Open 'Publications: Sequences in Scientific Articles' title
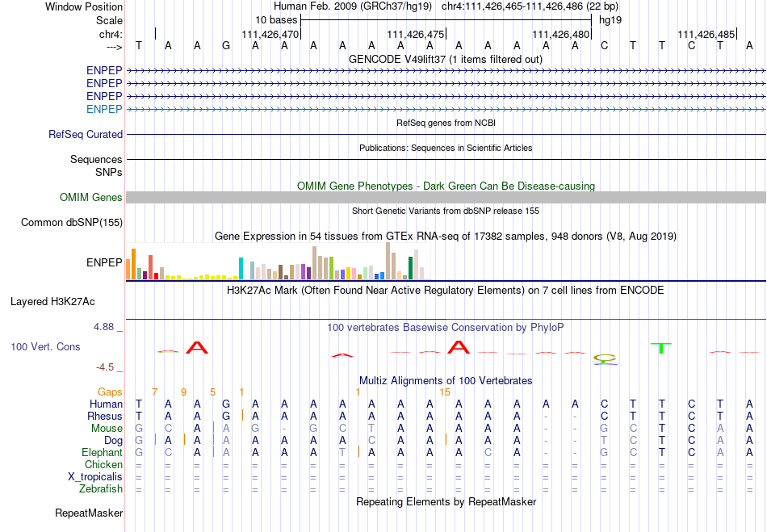 (x=446, y=148)
